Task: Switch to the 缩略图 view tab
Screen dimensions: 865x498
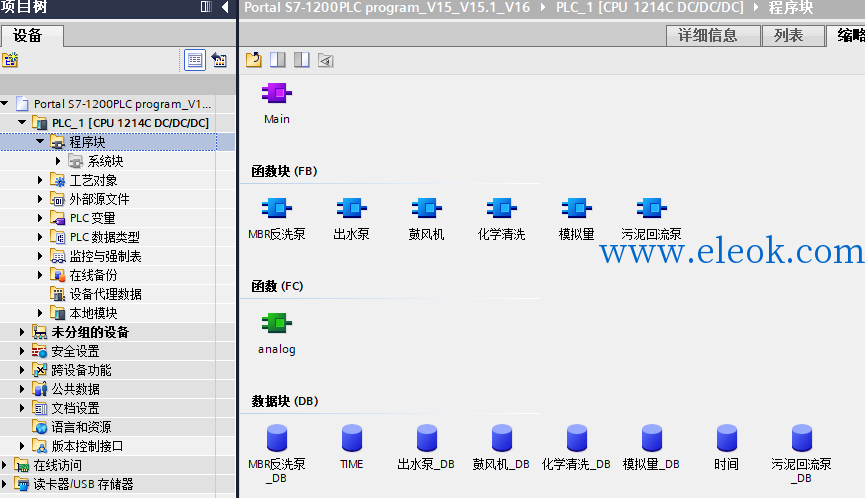Action: [846, 35]
